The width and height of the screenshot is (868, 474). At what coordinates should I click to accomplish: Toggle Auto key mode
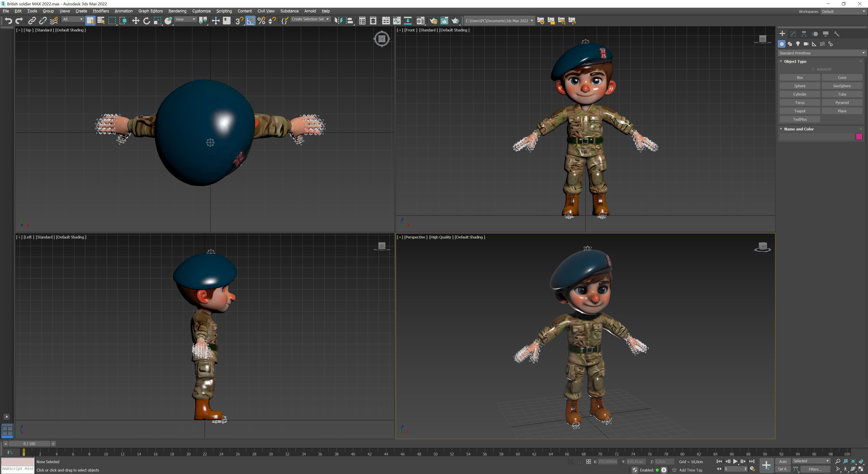point(783,462)
